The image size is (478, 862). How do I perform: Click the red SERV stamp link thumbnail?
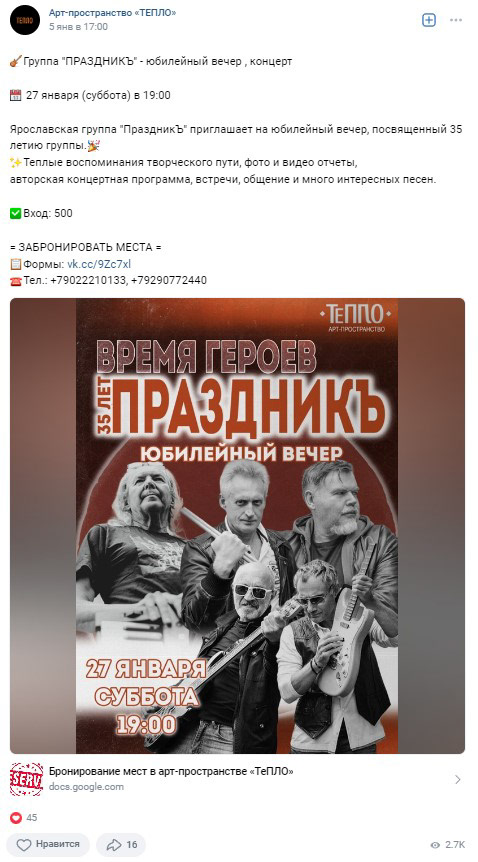click(26, 779)
